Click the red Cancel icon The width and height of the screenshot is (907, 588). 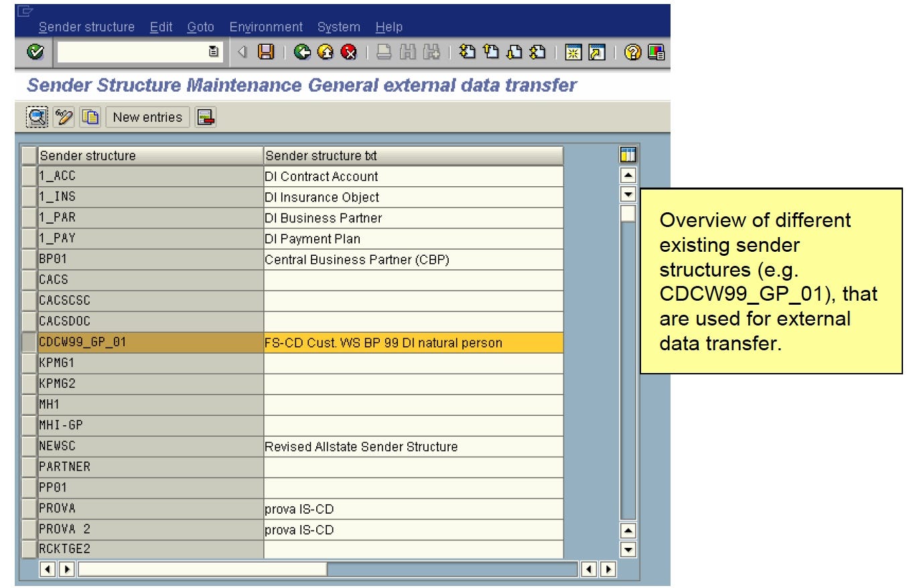pos(348,52)
